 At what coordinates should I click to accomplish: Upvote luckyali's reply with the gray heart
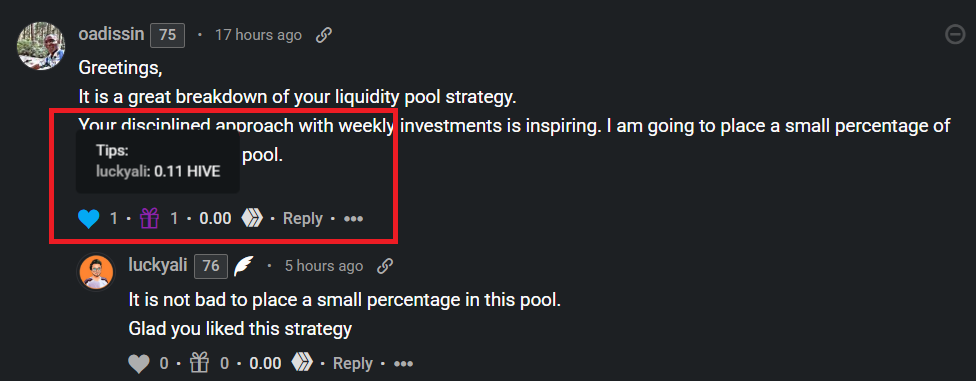139,363
